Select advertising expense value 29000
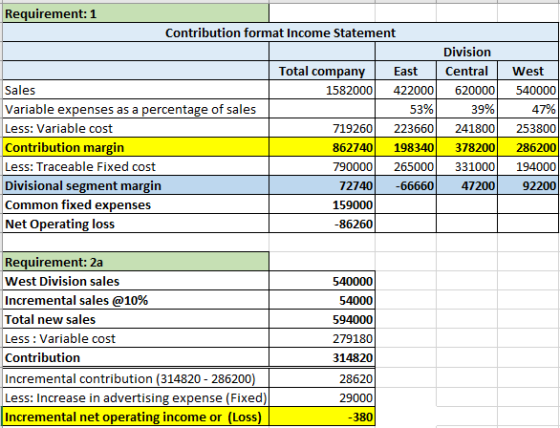The width and height of the screenshot is (560, 428). pyautogui.click(x=322, y=398)
